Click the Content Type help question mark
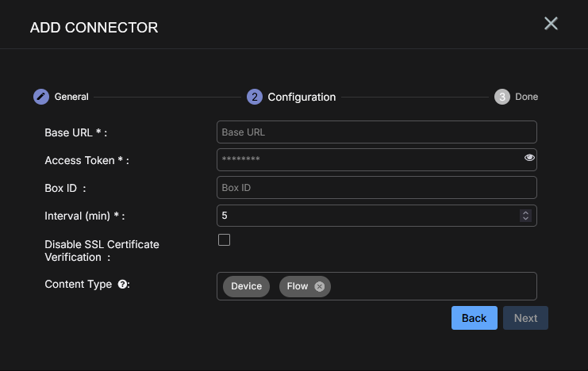 click(x=122, y=285)
